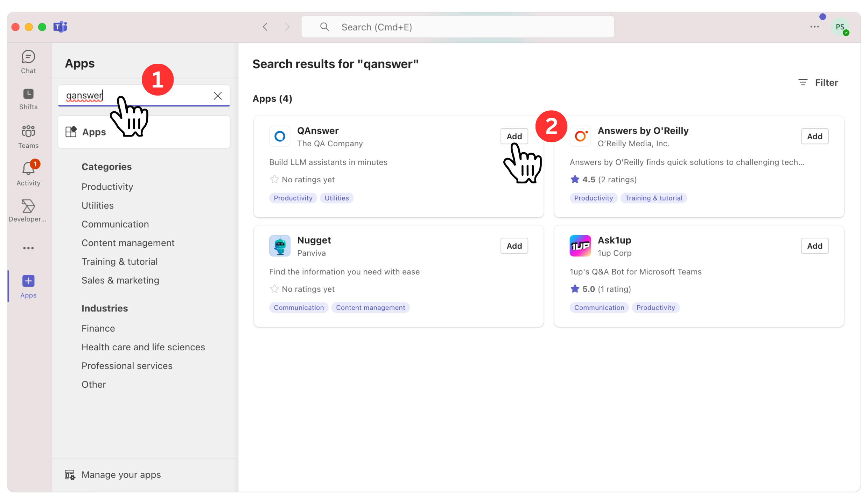Select Professional services industry
Screen dimensions: 868x504
click(127, 366)
